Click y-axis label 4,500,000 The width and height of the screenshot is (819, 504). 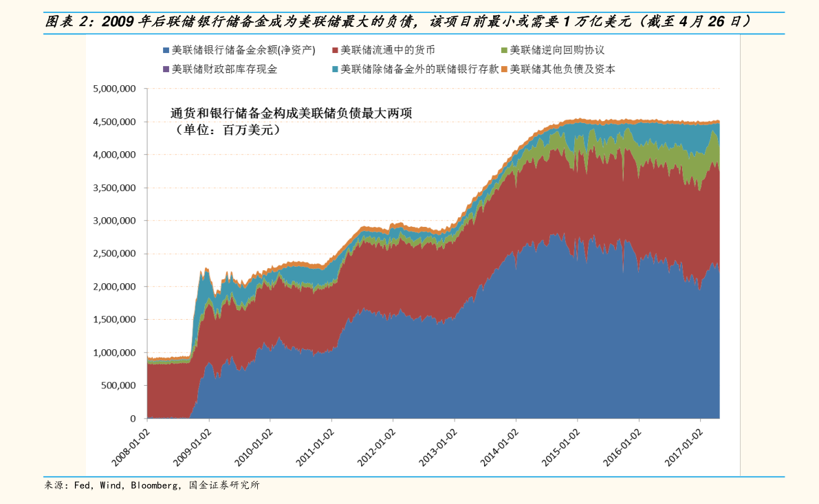click(114, 122)
